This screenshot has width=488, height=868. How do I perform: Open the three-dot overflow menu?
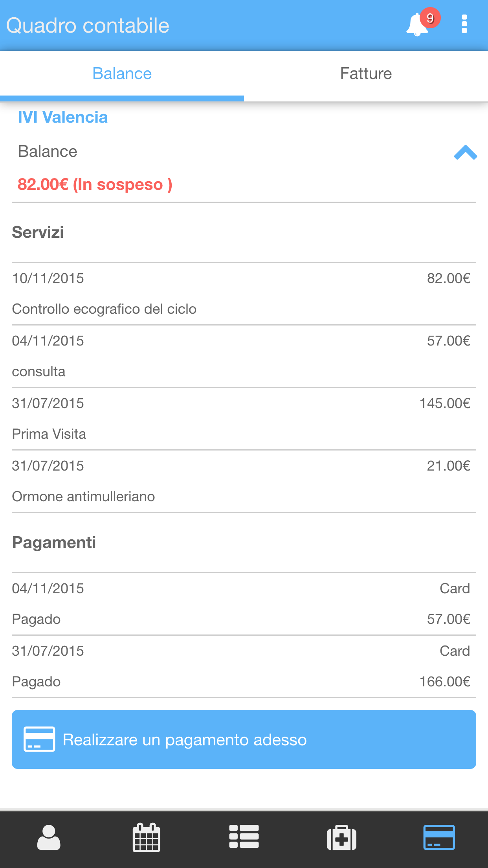coord(464,24)
